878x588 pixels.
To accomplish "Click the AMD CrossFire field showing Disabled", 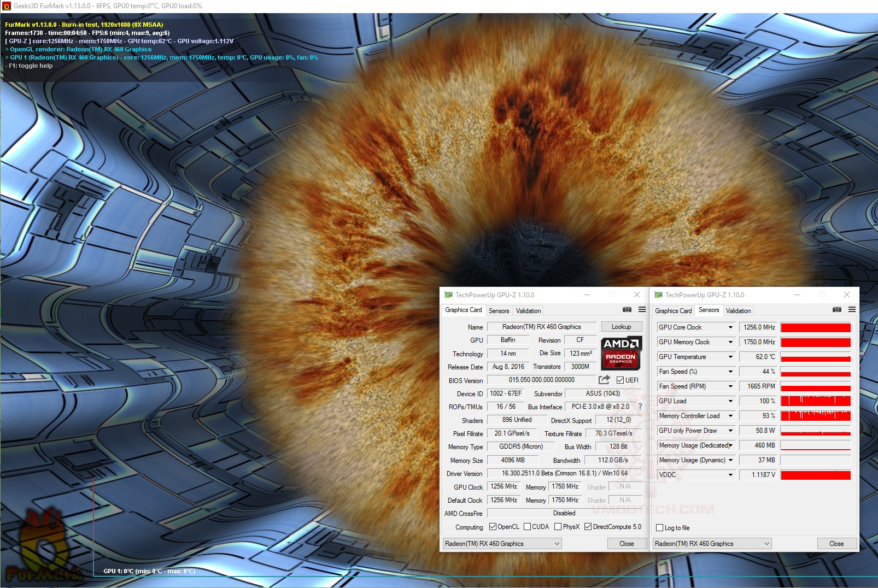I will 564,513.
